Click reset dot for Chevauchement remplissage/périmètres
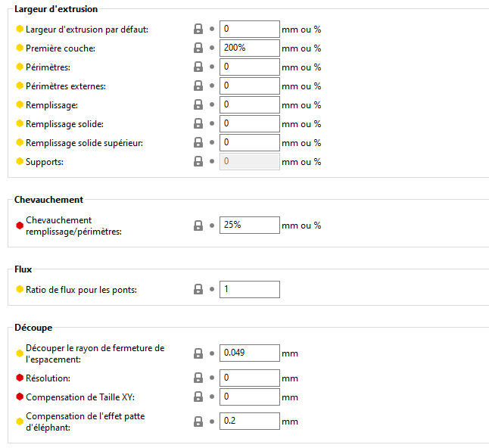The image size is (489, 448). pos(212,225)
